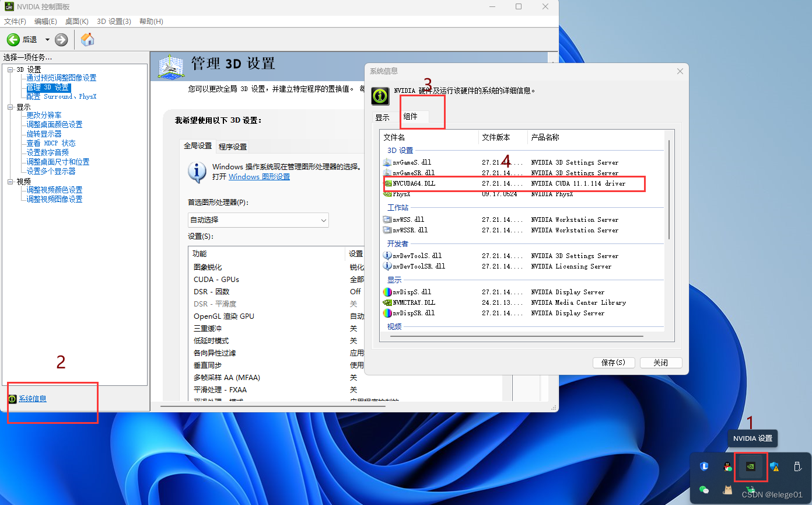
Task: Open the Home house icon in toolbar
Action: click(x=87, y=40)
